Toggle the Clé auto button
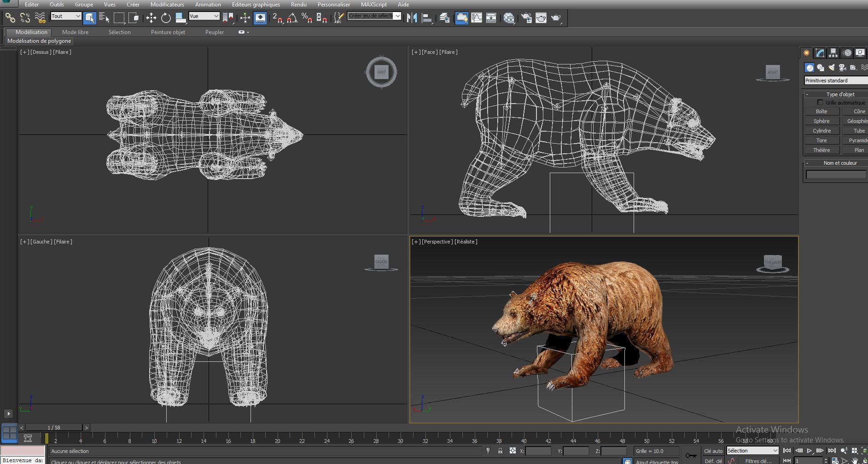This screenshot has height=464, width=868. tap(713, 451)
